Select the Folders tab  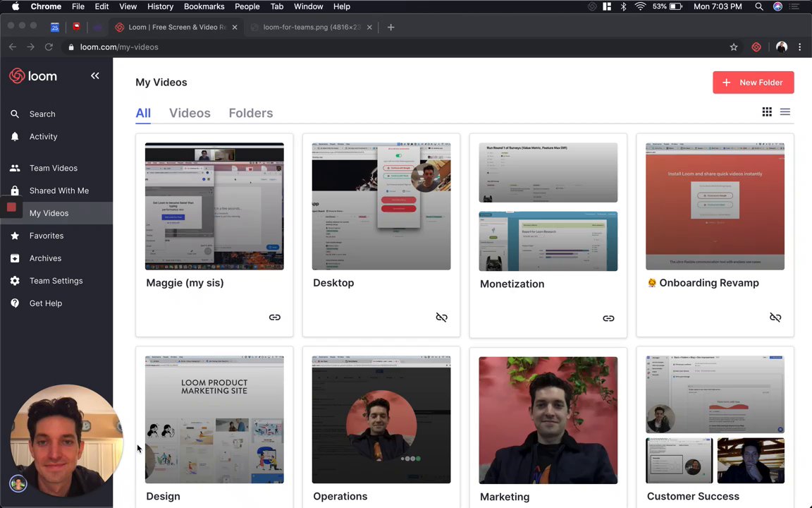click(250, 113)
